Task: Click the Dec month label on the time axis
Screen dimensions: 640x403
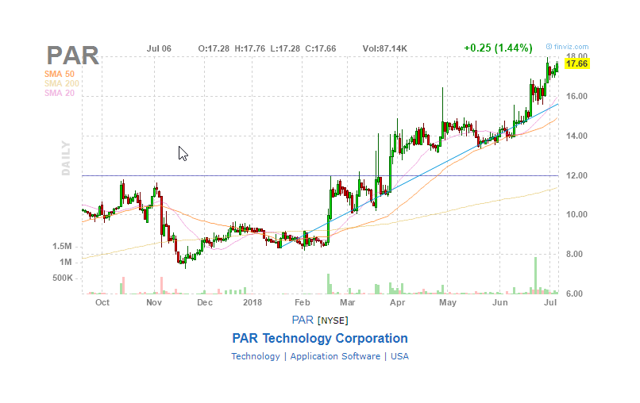Action: [x=204, y=303]
